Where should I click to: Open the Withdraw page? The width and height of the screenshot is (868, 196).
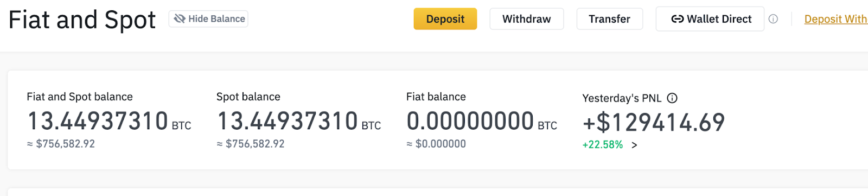tap(527, 19)
